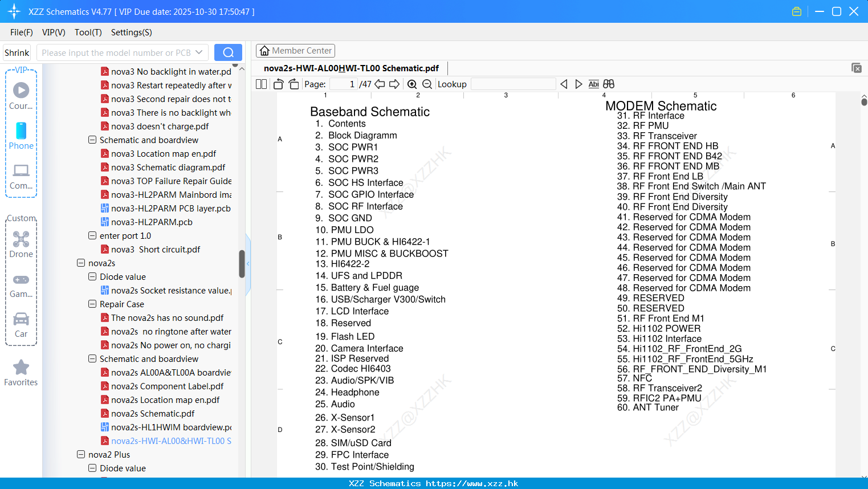
Task: Toggle the Abi whole-word match icon
Action: tap(593, 84)
